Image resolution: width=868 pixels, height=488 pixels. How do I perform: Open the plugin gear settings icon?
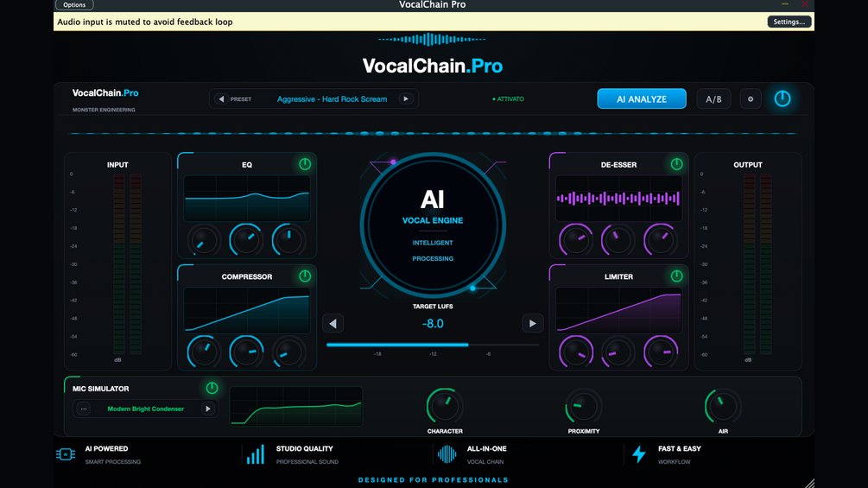751,99
